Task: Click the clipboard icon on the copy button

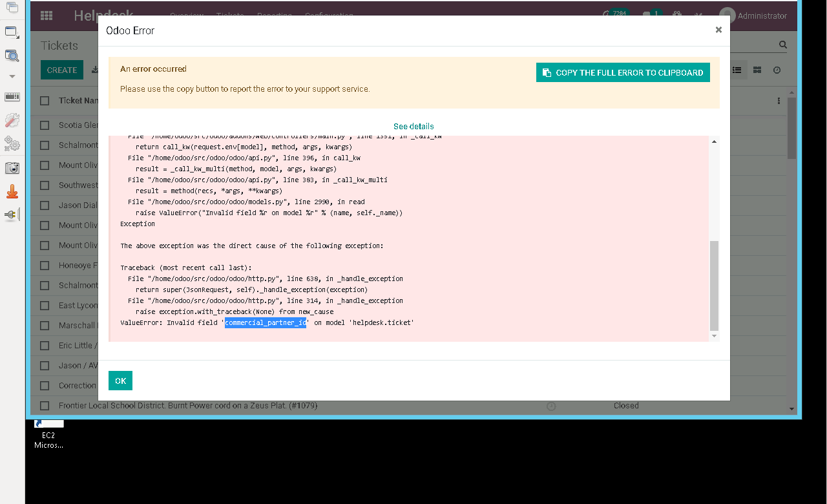Action: point(547,72)
